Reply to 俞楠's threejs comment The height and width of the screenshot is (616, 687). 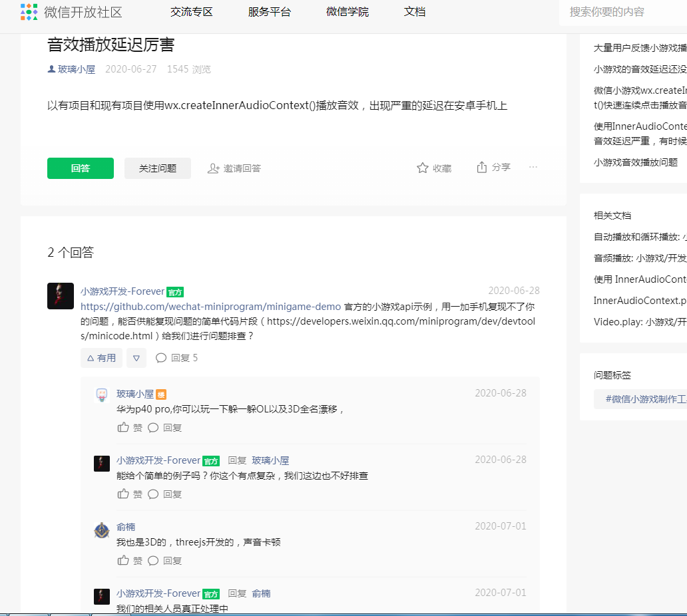pyautogui.click(x=153, y=561)
